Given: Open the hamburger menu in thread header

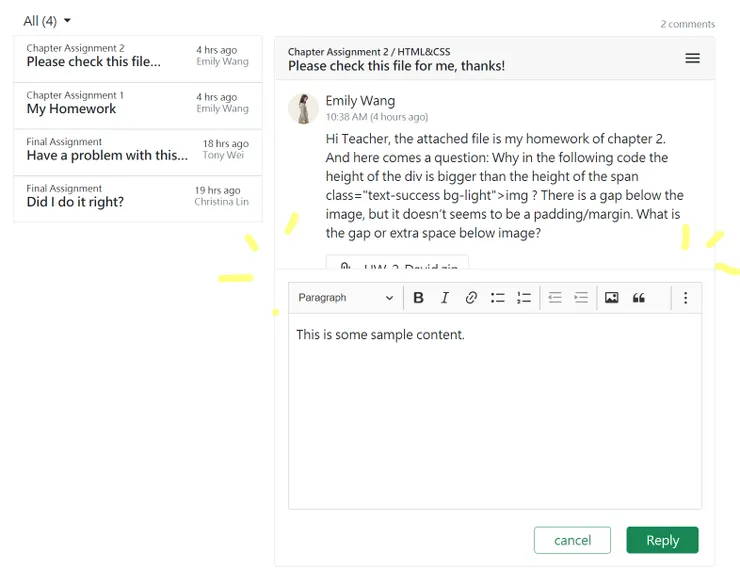Looking at the screenshot, I should tap(692, 59).
